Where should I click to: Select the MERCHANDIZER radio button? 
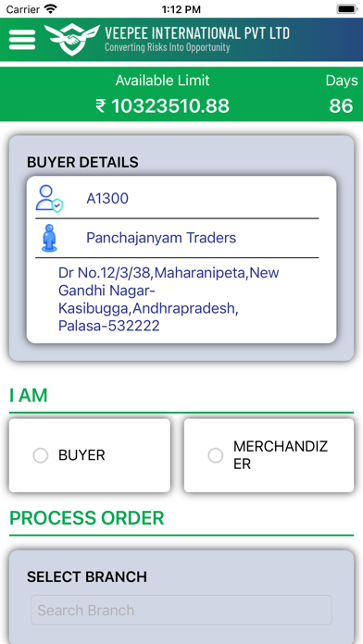coord(216,455)
